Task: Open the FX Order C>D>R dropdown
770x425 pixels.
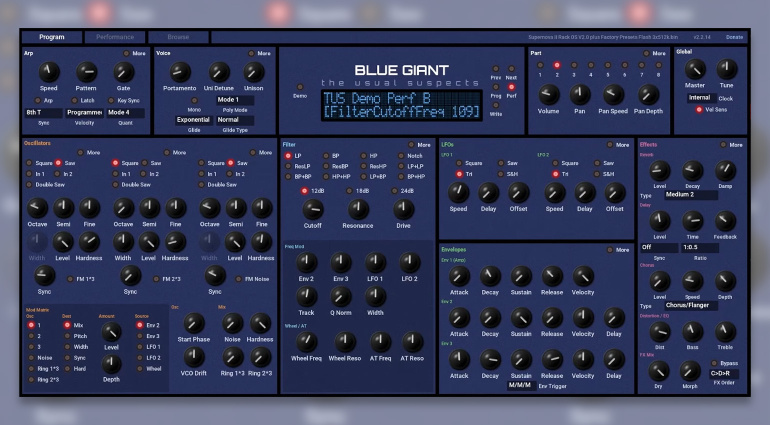Action: (x=724, y=373)
